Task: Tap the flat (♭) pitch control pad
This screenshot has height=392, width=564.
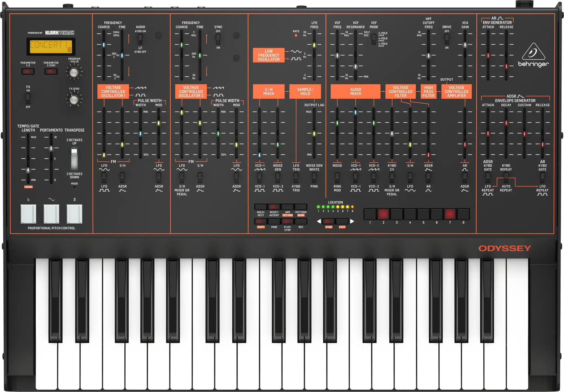Action: click(28, 214)
